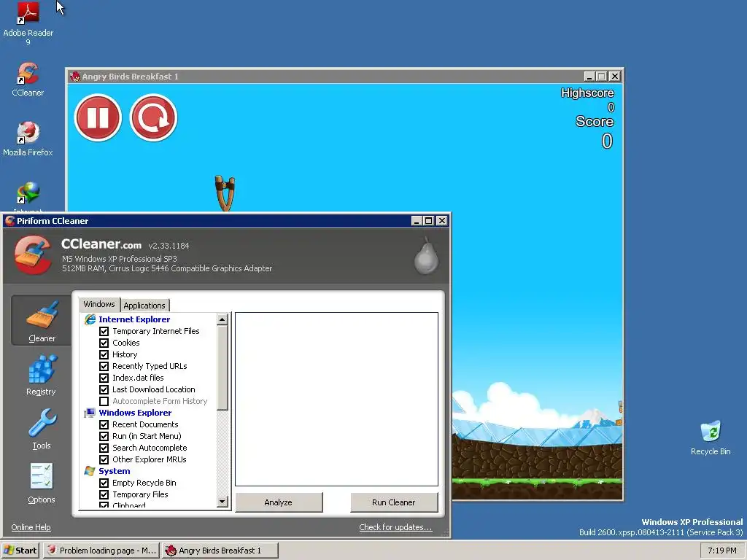747x560 pixels.
Task: Switch to Problem loading page taskbar item
Action: coord(102,551)
